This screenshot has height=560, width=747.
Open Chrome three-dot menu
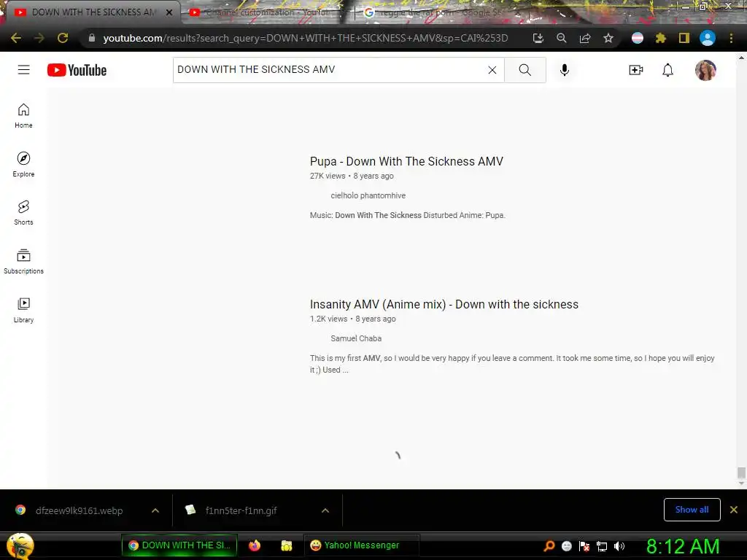point(731,38)
